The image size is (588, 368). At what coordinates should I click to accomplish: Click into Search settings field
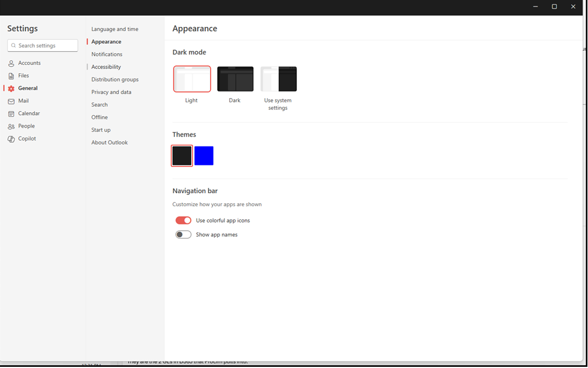pyautogui.click(x=43, y=45)
